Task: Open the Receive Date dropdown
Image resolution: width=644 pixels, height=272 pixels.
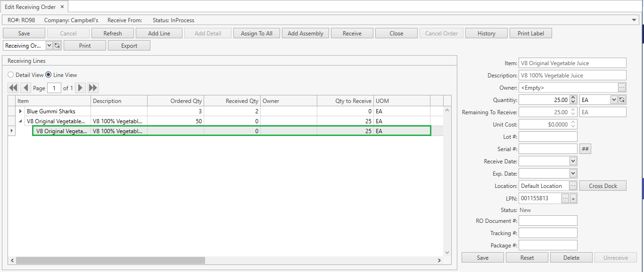Action: point(573,161)
